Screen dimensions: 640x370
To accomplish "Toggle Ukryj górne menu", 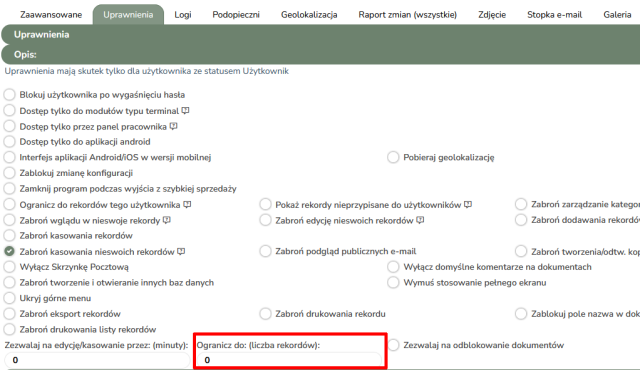I will coord(9,298).
